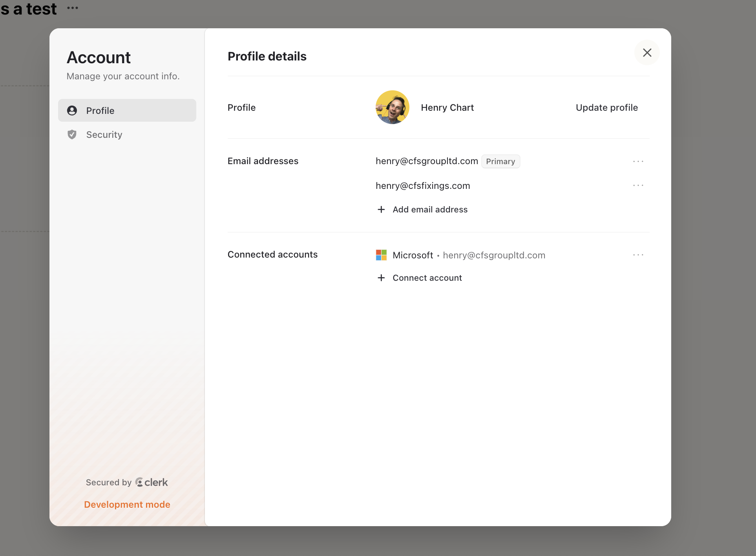756x556 pixels.
Task: Switch to the Security tab
Action: [x=104, y=135]
